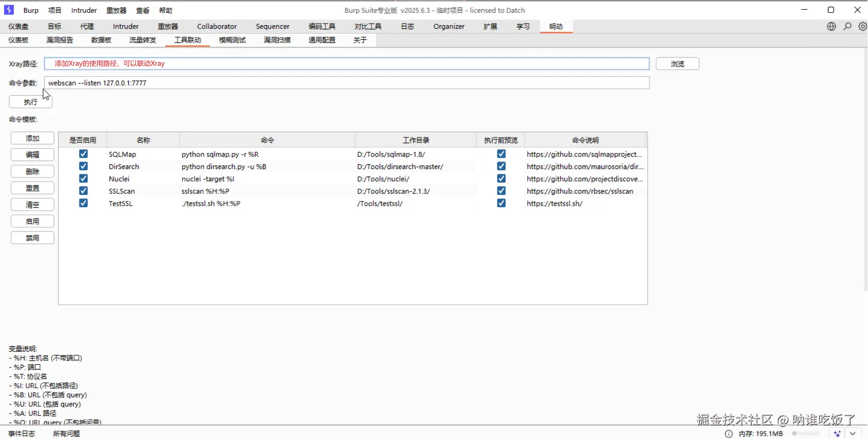
Task: Click the AI sparkle icon
Action: 837,434
